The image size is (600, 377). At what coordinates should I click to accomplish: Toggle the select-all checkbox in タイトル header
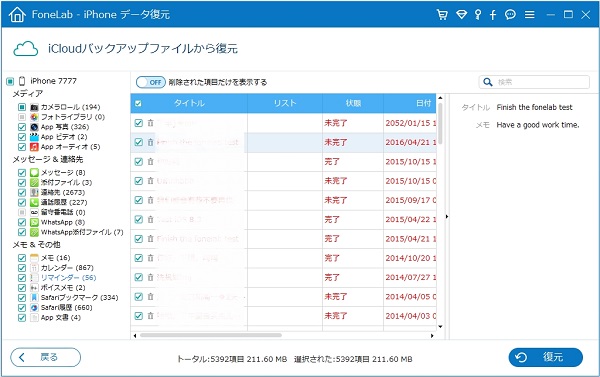pyautogui.click(x=139, y=103)
